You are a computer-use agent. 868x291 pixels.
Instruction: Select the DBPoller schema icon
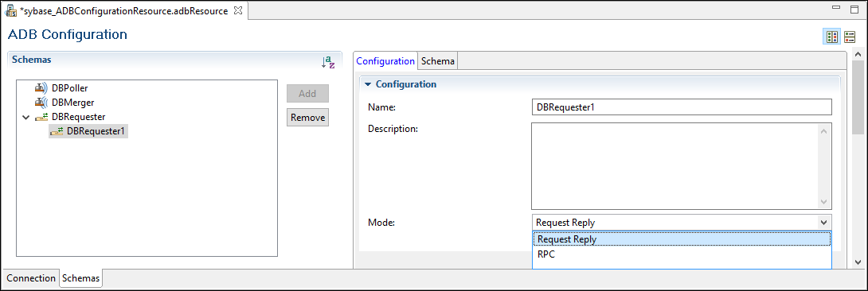point(41,87)
